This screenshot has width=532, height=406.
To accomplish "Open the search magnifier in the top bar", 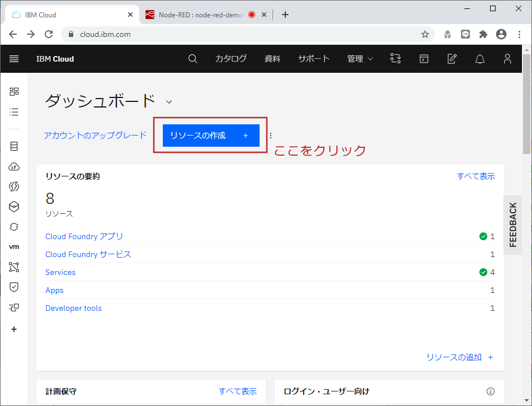I will [193, 59].
